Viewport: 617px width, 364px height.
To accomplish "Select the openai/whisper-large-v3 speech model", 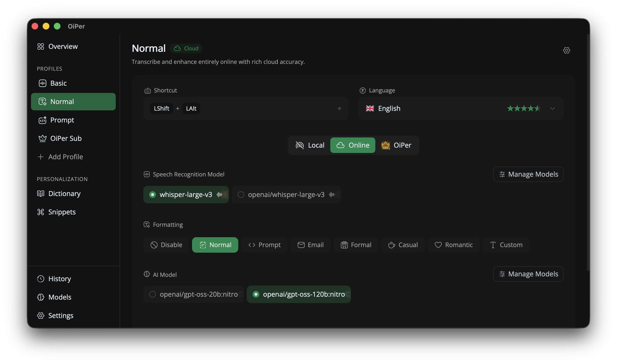I will tap(286, 195).
